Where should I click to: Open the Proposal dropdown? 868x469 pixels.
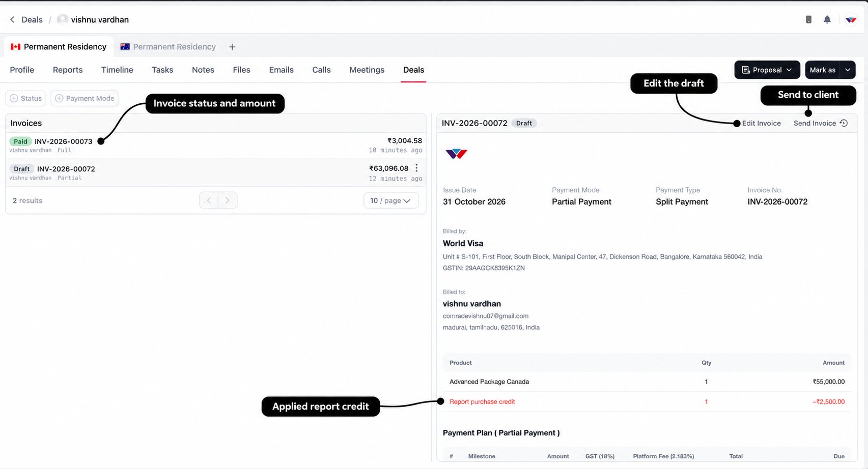coord(767,70)
